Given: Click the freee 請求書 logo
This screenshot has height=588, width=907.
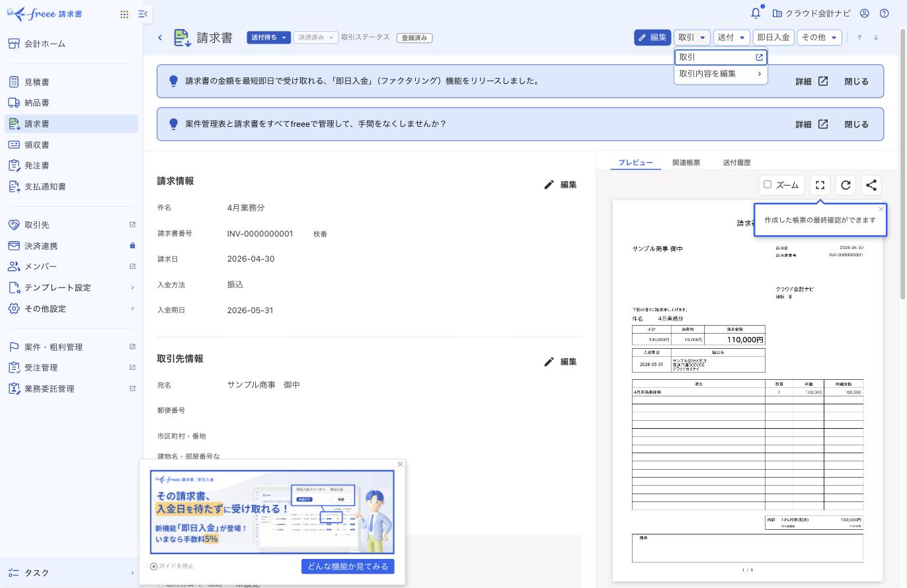Looking at the screenshot, I should (45, 14).
